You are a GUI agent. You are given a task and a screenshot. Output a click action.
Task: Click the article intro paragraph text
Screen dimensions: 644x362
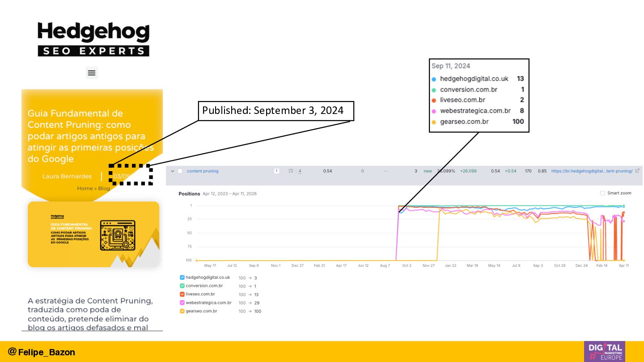coord(91,314)
